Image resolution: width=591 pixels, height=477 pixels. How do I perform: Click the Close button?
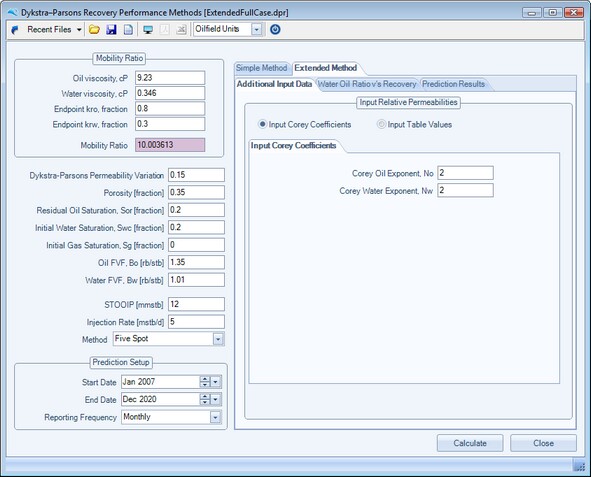[544, 443]
